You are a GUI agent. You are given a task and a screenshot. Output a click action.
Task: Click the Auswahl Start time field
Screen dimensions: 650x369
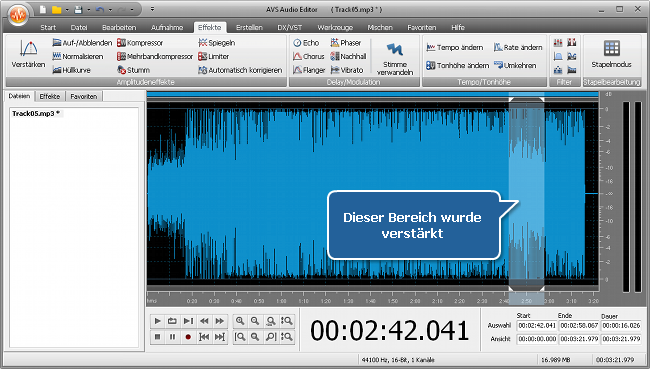click(537, 325)
